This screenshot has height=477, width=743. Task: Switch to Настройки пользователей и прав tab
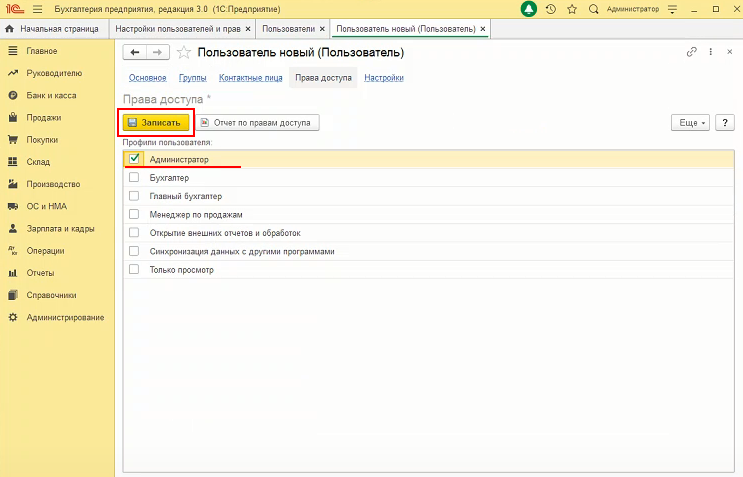click(x=178, y=29)
